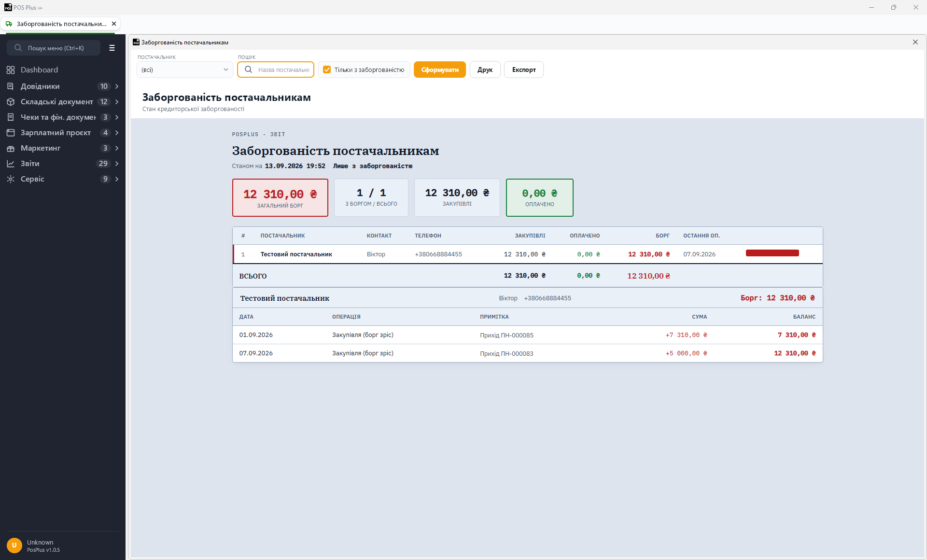Screen dimensions: 927x560
Task: Click the truck icon on the open tab
Action: pyautogui.click(x=9, y=24)
